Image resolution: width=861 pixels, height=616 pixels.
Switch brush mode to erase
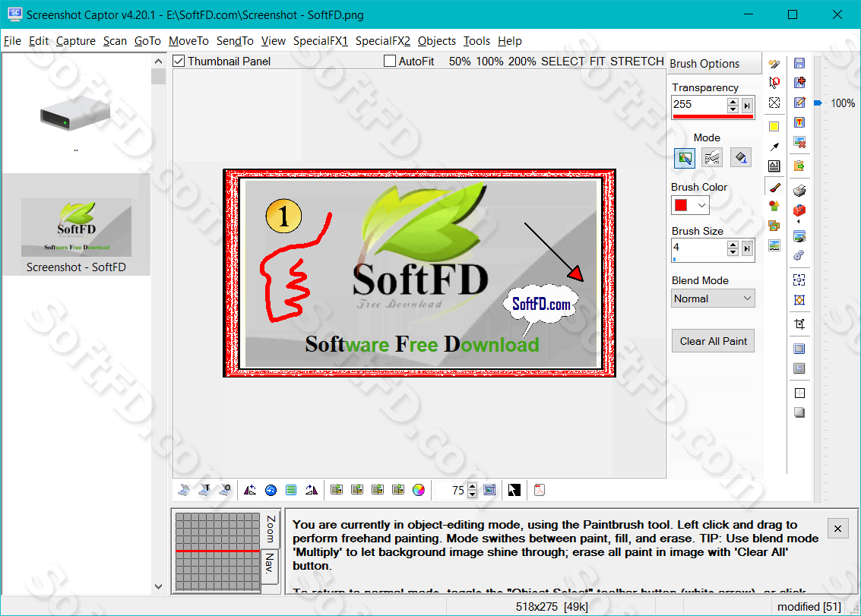point(712,158)
